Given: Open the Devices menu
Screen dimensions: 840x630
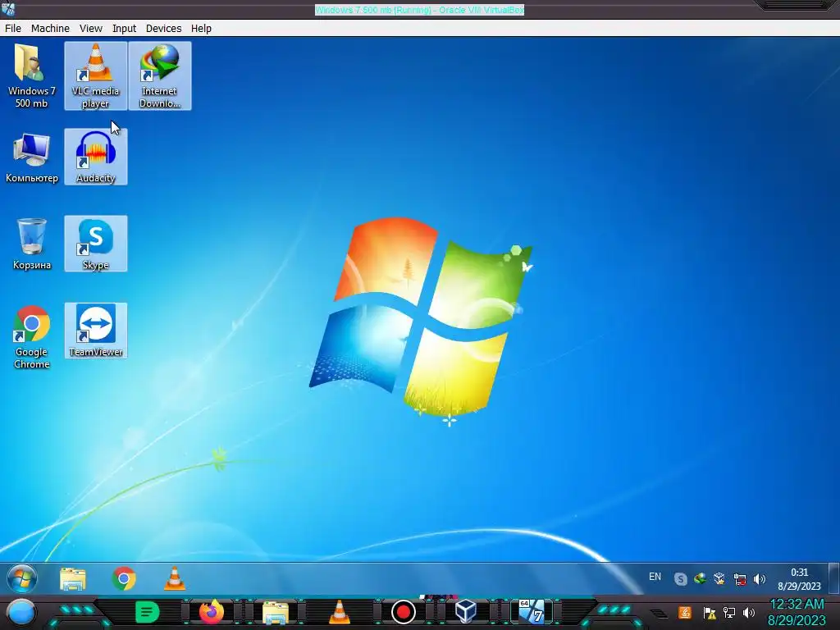Looking at the screenshot, I should tap(164, 29).
